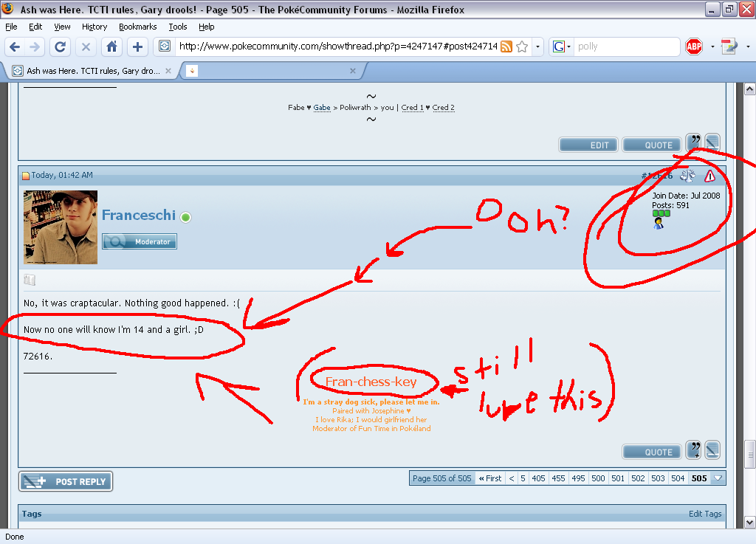Go back with the Firefox back arrow
Viewport: 756px width, 544px height.
pyautogui.click(x=15, y=47)
